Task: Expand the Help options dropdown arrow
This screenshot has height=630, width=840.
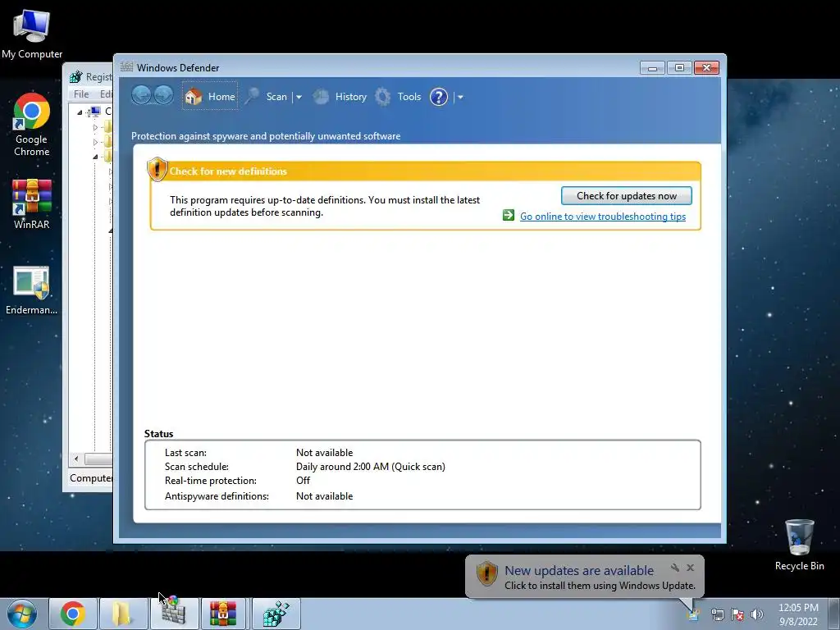Action: click(460, 97)
